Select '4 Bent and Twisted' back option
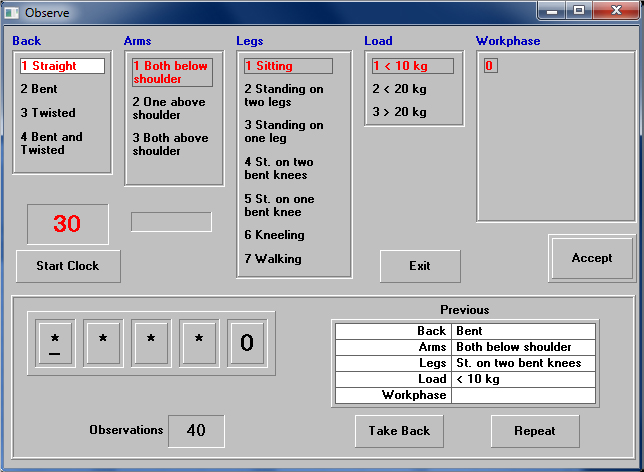The height and width of the screenshot is (472, 644). [52, 143]
